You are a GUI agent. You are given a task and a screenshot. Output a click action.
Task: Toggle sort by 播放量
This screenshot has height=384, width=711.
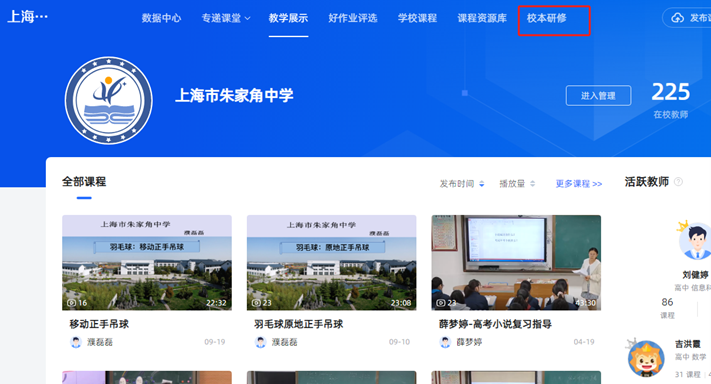[x=517, y=184]
